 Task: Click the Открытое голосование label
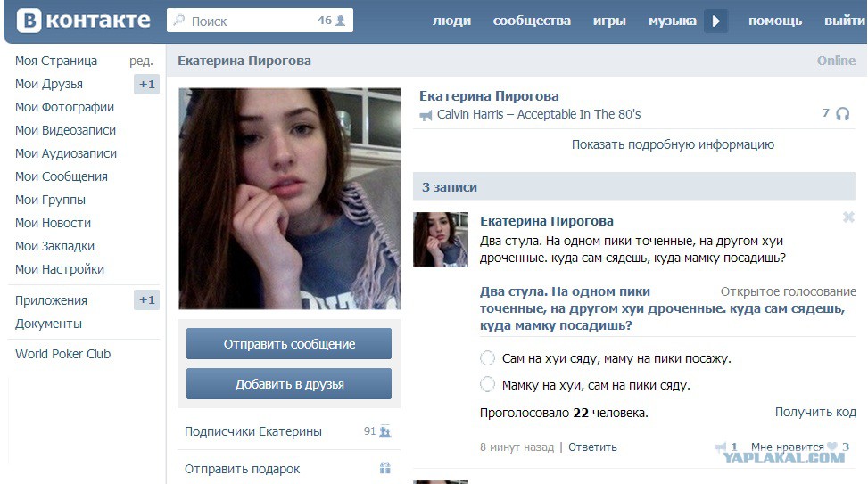pos(789,291)
